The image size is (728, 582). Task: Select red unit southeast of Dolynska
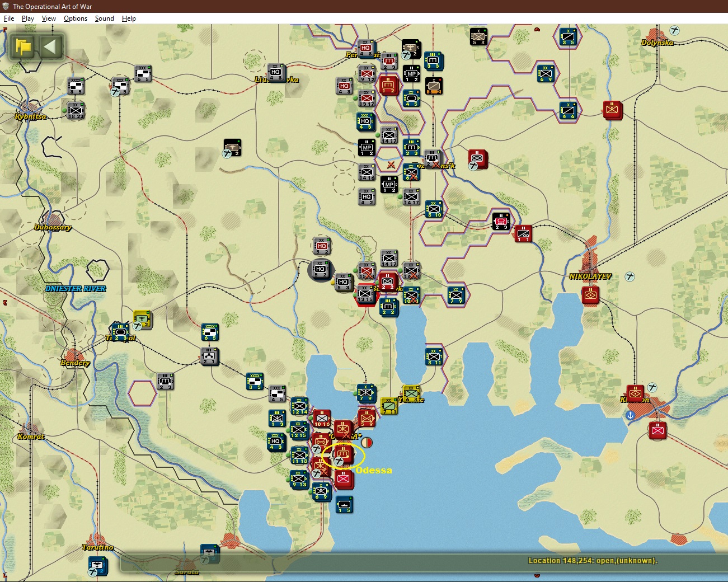[x=613, y=110]
